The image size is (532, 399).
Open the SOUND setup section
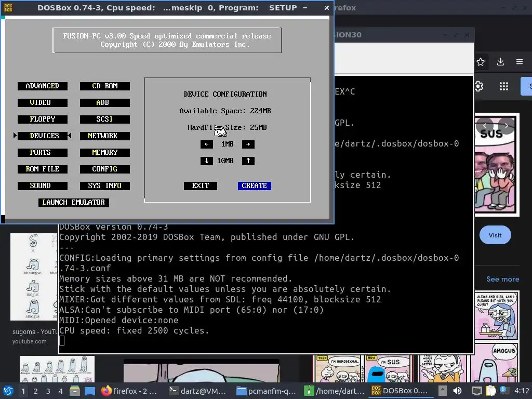pyautogui.click(x=43, y=185)
